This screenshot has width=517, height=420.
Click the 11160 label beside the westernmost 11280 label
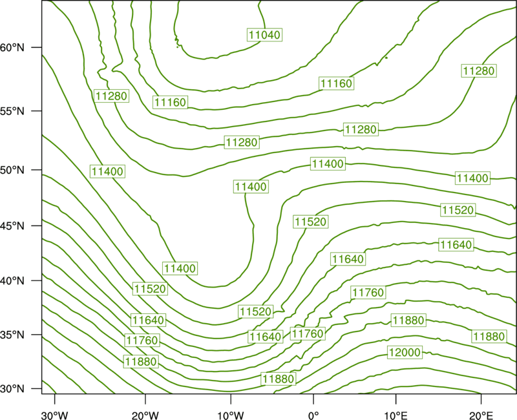tap(170, 102)
